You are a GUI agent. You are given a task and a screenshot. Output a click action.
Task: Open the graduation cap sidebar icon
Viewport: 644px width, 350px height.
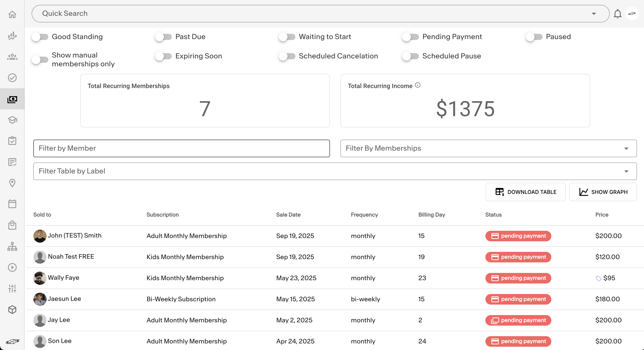pos(12,120)
